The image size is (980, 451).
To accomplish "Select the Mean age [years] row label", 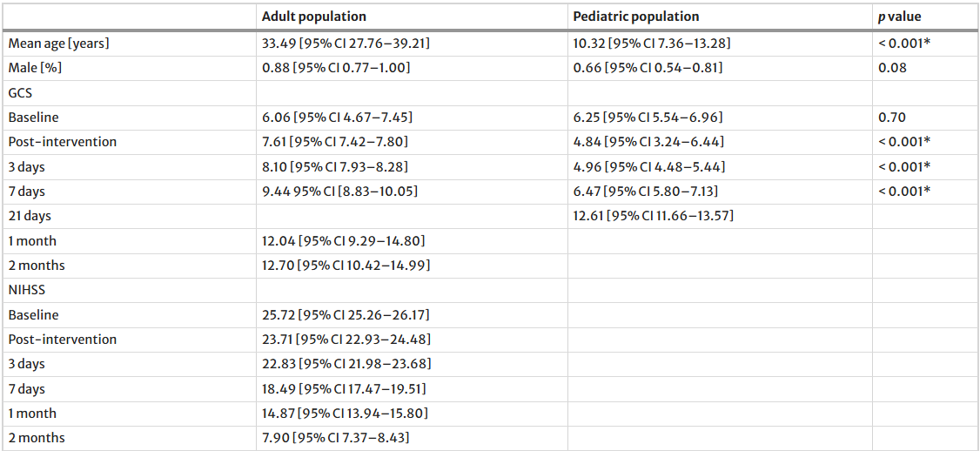I will tap(58, 43).
